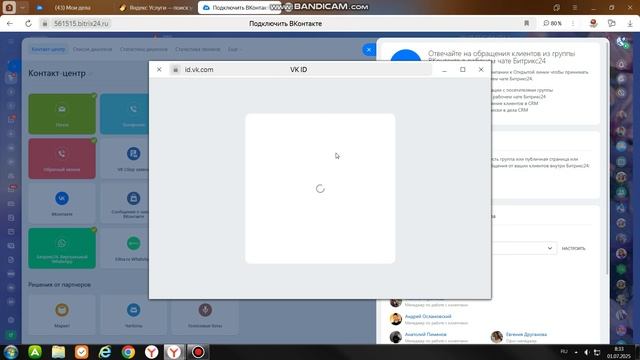The height and width of the screenshot is (360, 640).
Task: Open the red Callback channel tile
Action: pos(62,158)
